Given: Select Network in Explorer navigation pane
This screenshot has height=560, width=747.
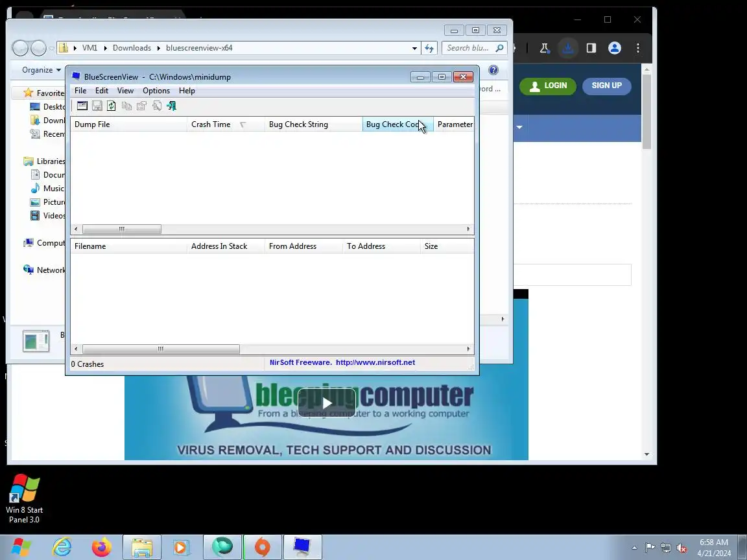Looking at the screenshot, I should pos(44,270).
